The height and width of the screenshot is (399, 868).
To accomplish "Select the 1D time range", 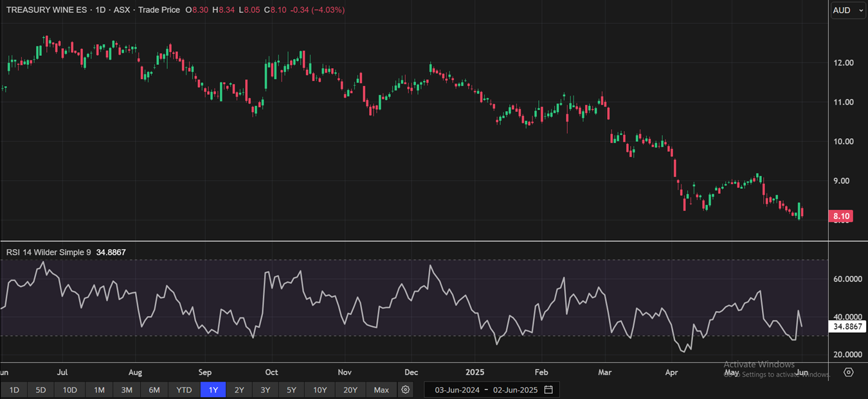I will [14, 390].
